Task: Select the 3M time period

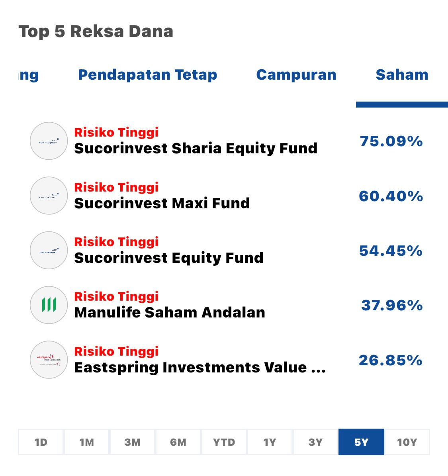Action: point(132,442)
